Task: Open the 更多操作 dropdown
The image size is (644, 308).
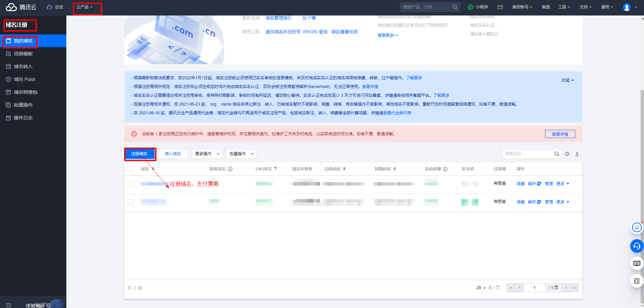Action: point(207,154)
